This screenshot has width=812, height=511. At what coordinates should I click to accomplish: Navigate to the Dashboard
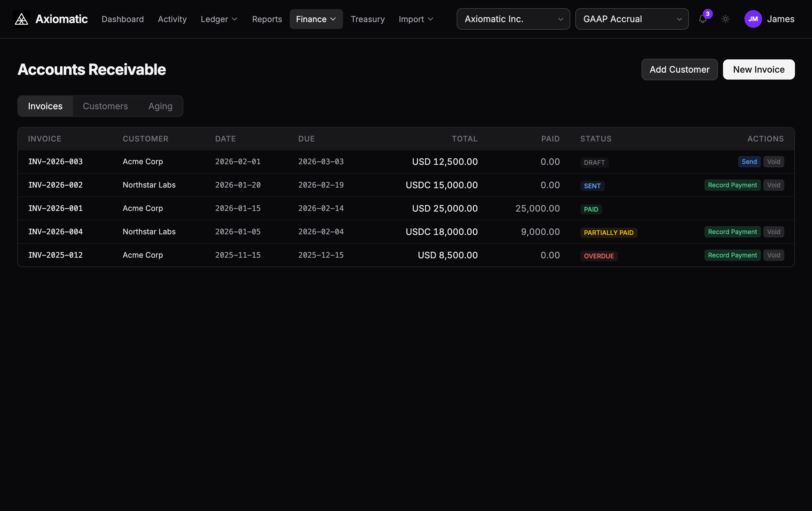coord(122,19)
